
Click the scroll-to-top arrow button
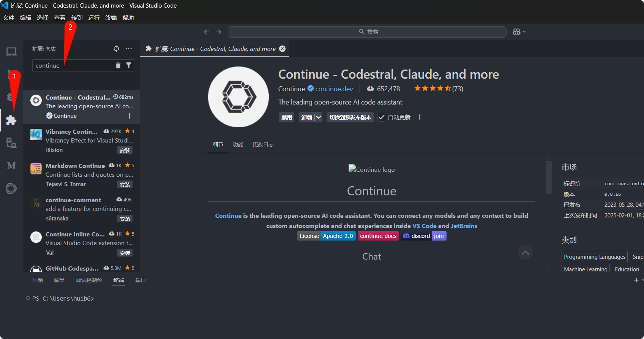pyautogui.click(x=526, y=253)
